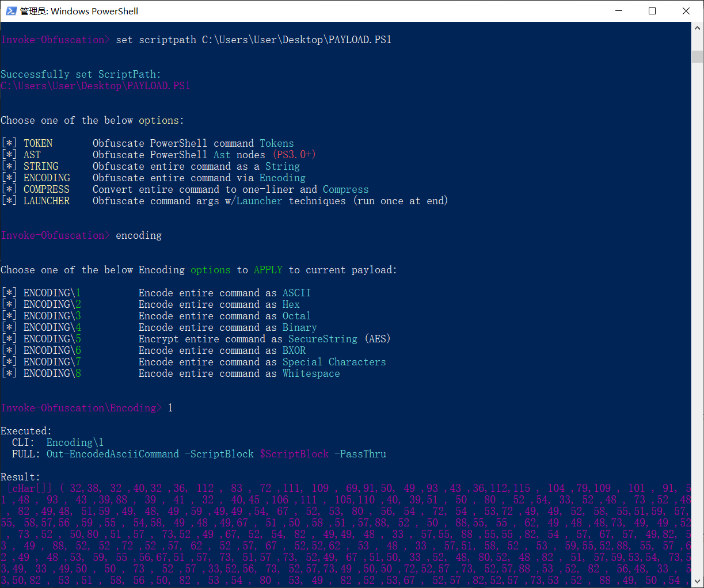Screen dimensions: 704x588
Task: Click the window title '管理员: Windows PowerShell'
Action: coord(79,11)
